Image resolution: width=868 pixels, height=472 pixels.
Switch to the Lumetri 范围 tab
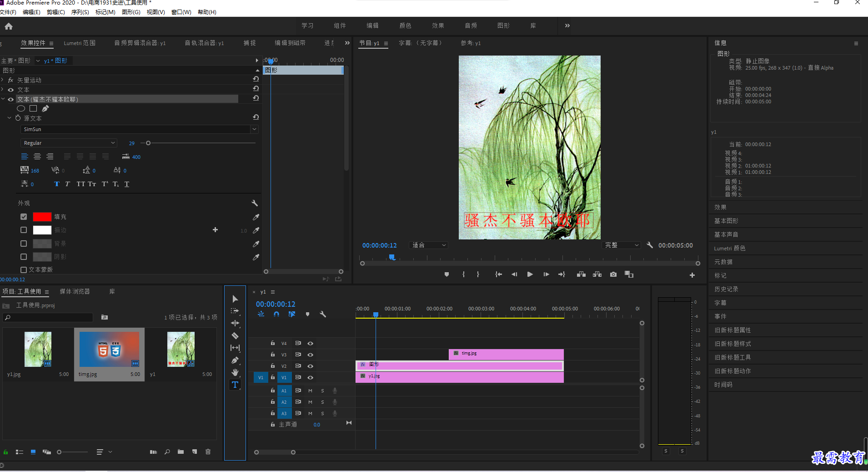tap(80, 43)
